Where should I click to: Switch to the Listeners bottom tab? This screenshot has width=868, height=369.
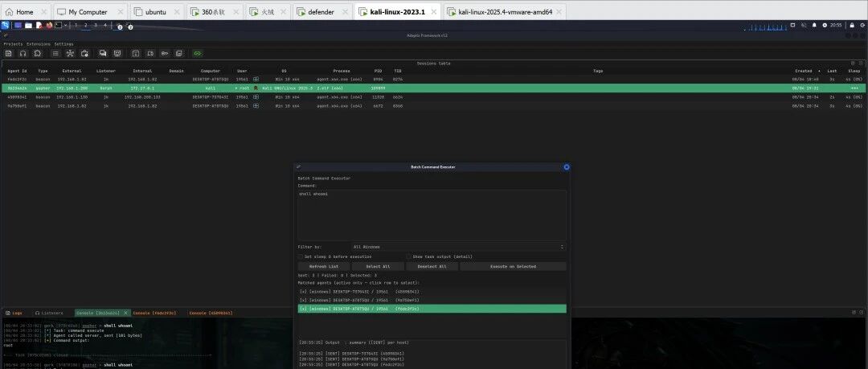[x=49, y=313]
